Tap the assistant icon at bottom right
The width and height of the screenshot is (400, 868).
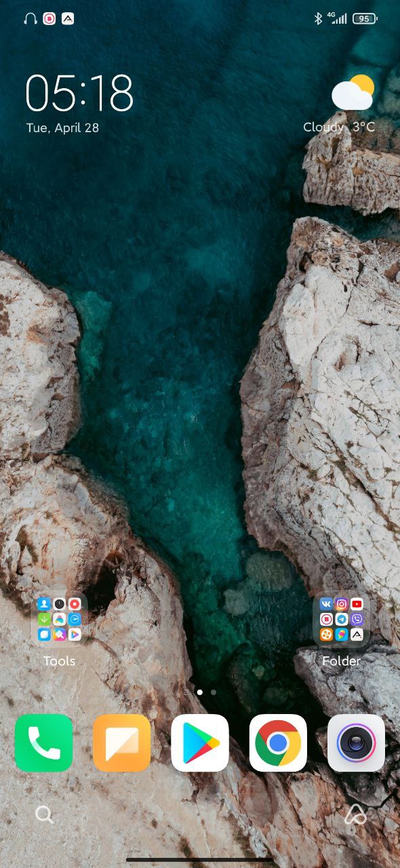[355, 814]
